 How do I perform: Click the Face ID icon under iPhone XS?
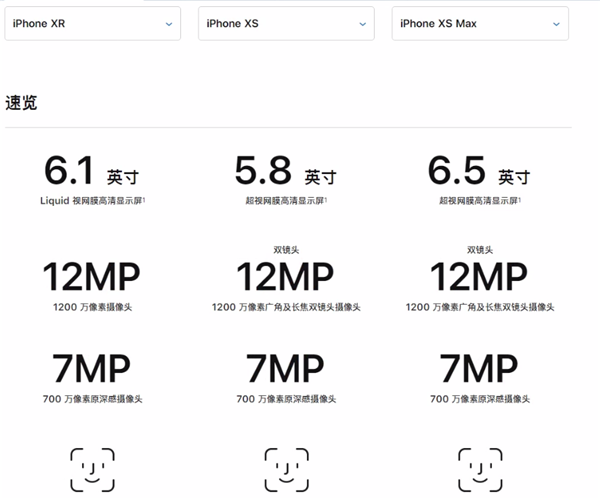[x=286, y=470]
